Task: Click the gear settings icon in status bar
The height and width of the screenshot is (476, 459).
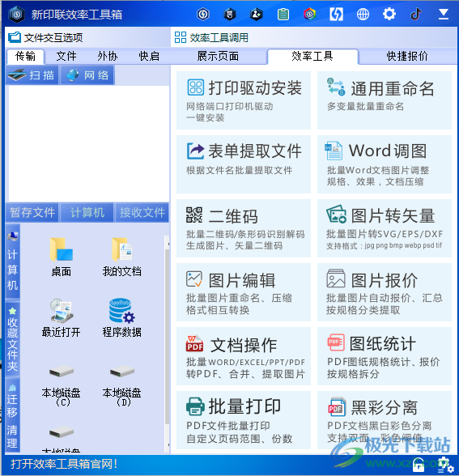Action: click(445, 465)
